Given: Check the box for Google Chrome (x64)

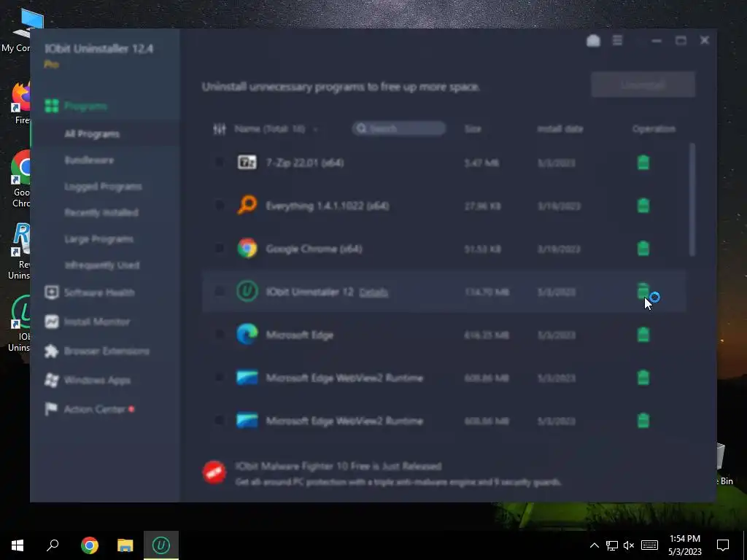Looking at the screenshot, I should [x=219, y=248].
